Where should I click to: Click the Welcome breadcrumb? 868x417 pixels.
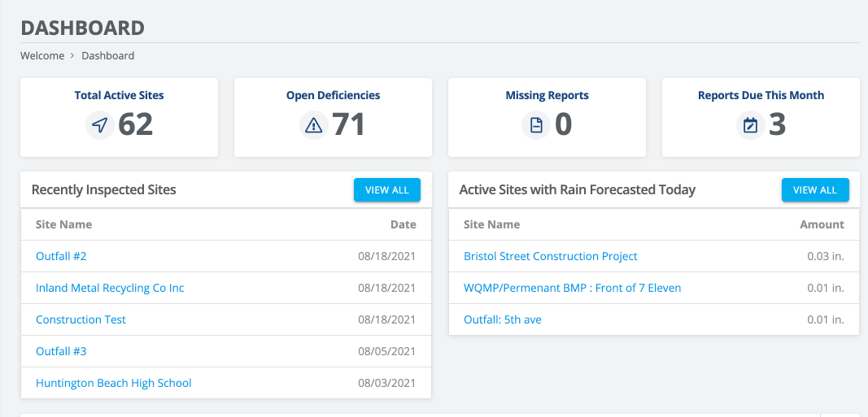coord(42,55)
